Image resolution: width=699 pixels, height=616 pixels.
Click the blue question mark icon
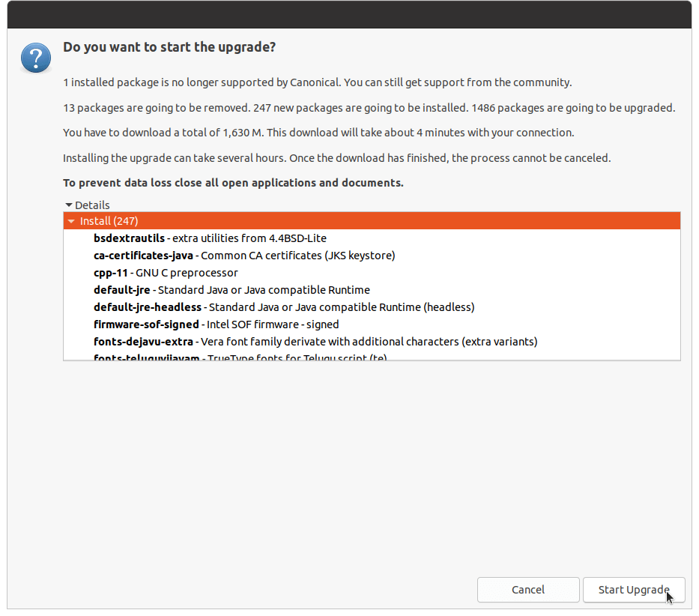35,57
